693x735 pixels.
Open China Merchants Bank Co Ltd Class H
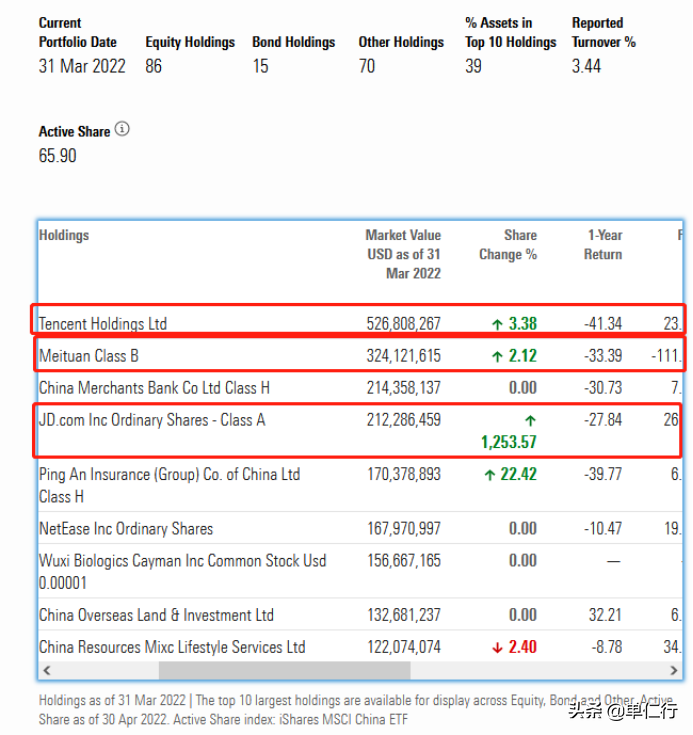pos(154,388)
